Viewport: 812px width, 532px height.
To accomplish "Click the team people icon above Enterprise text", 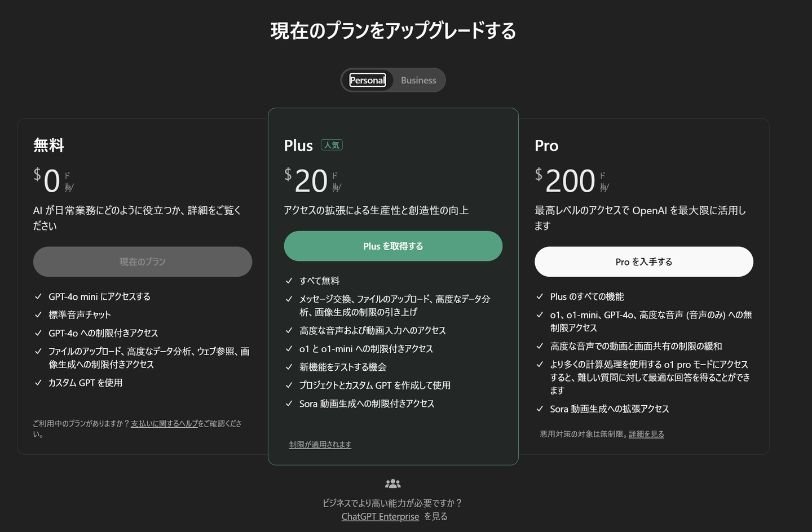I will (x=393, y=484).
